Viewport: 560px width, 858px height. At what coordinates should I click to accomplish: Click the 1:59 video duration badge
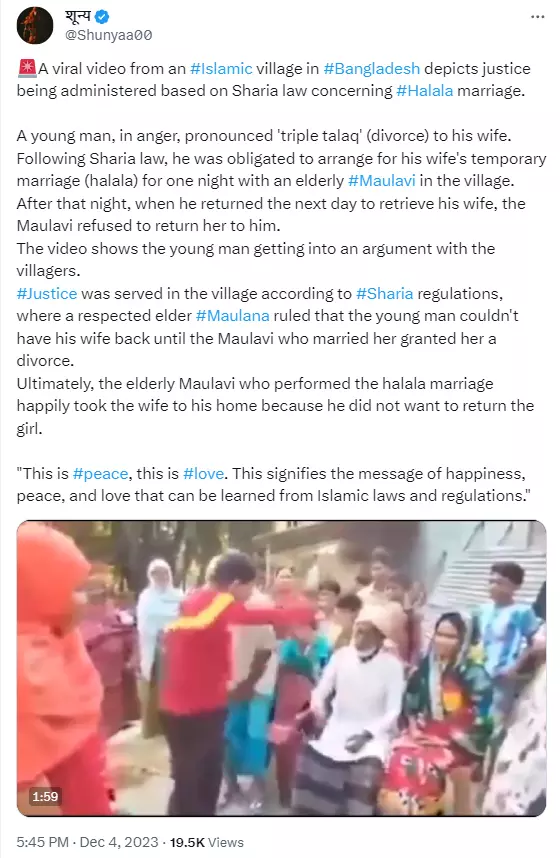tap(45, 796)
